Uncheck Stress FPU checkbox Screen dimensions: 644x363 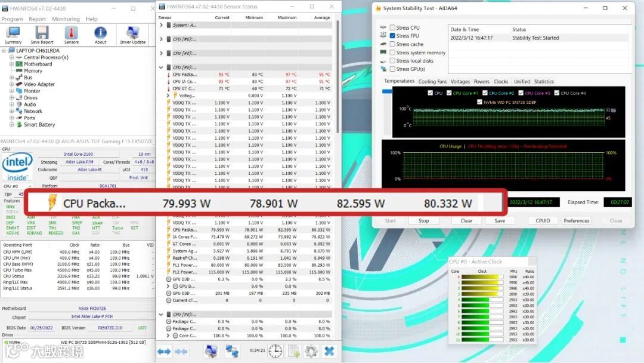coord(392,36)
